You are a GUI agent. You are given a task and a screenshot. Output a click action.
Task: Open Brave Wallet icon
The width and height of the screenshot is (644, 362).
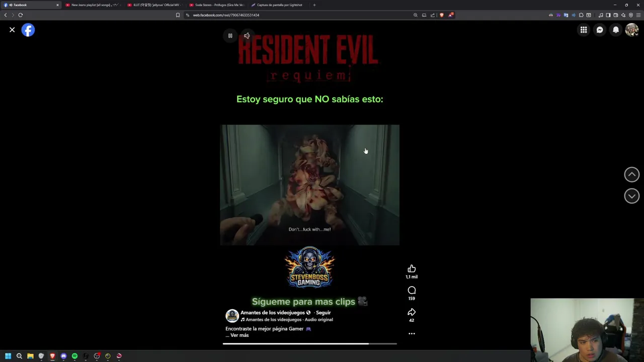click(x=616, y=15)
